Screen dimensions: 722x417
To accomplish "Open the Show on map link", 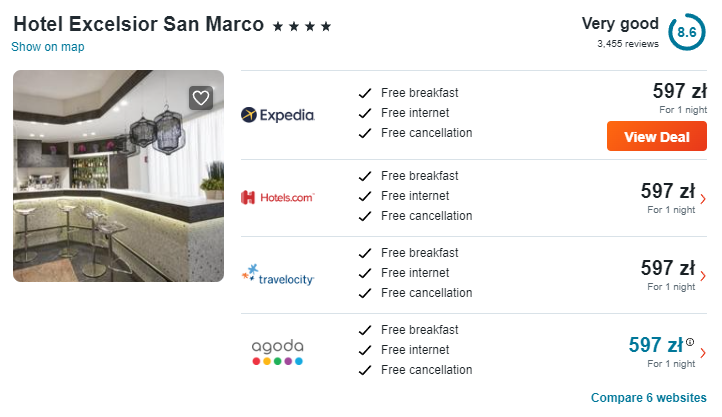I will pyautogui.click(x=48, y=46).
